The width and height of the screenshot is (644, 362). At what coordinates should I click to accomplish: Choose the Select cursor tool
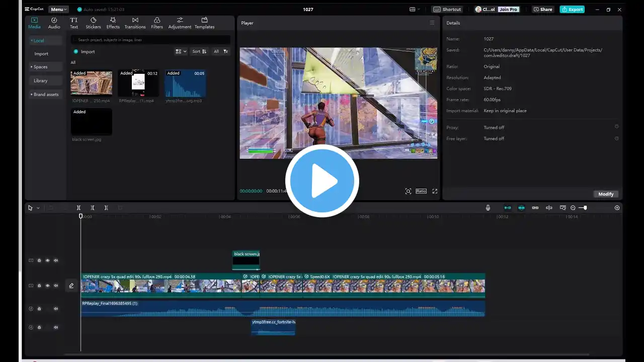click(30, 208)
